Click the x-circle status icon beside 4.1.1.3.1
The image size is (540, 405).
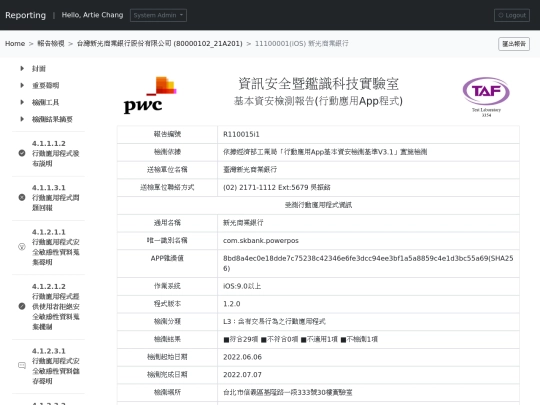point(22,197)
